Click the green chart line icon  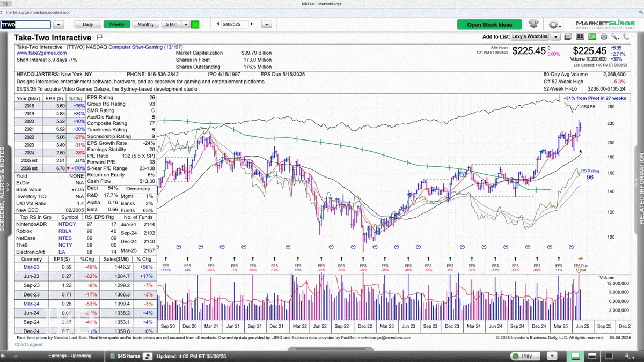tap(592, 36)
